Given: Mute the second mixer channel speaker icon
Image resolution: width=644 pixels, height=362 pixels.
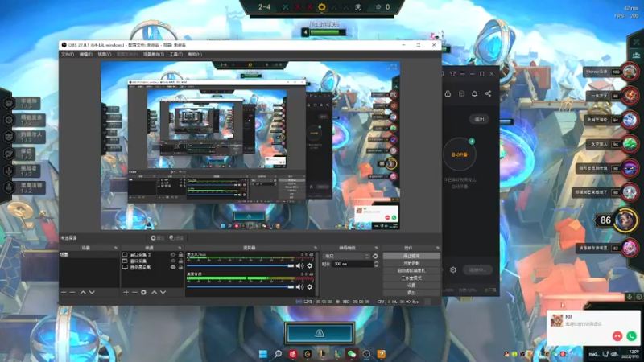Looking at the screenshot, I should click(x=299, y=287).
